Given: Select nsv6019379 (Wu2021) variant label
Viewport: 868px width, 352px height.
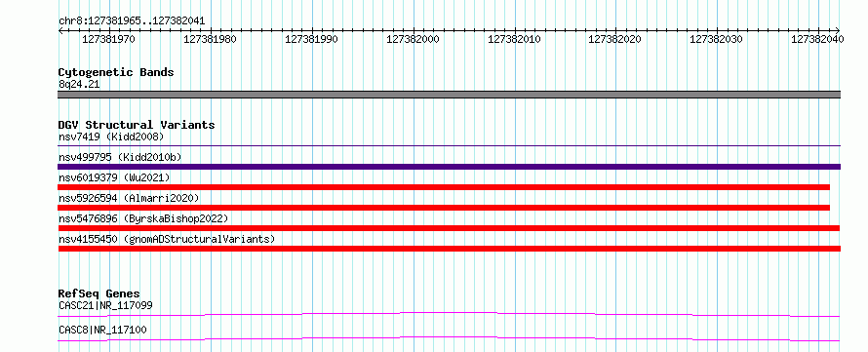Looking at the screenshot, I should 114,177.
